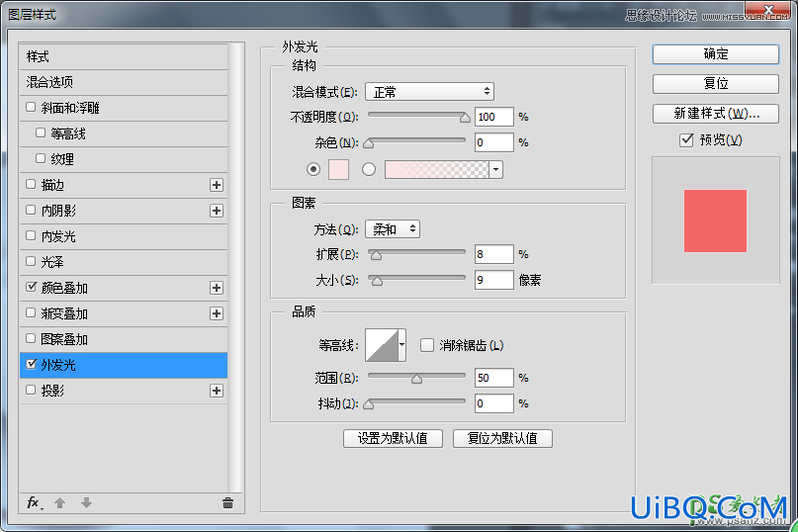This screenshot has height=532, width=798.
Task: Add another 投影 effect with plus icon
Action: pos(217,391)
